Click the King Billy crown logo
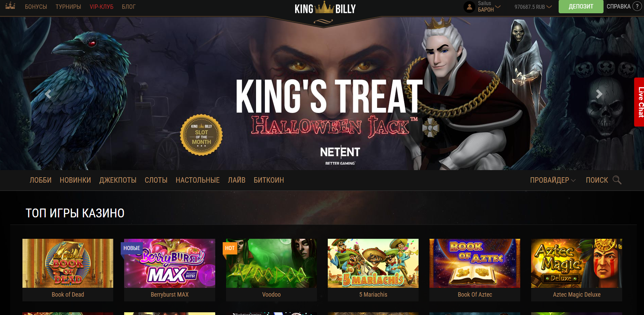The height and width of the screenshot is (315, 644). (325, 9)
